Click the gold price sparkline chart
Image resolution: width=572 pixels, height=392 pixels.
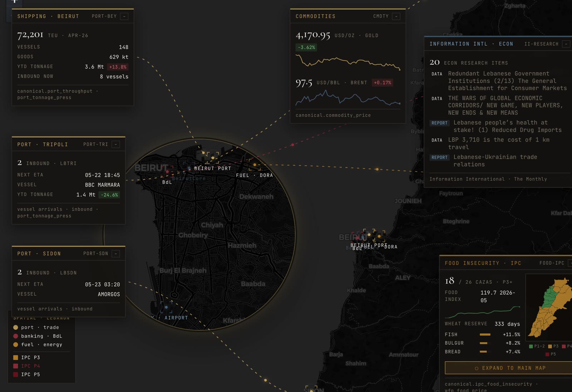(x=348, y=62)
